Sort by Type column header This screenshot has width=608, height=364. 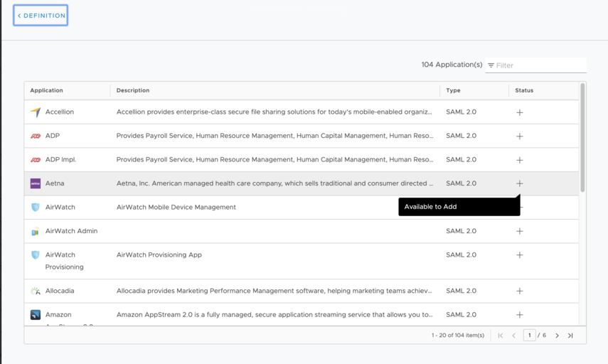453,90
